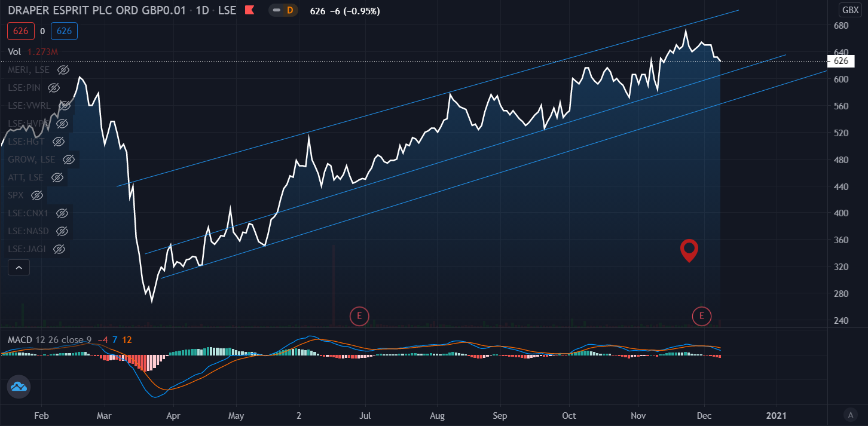
Task: Toggle the LSE:HVPE visibility eye
Action: (62, 124)
